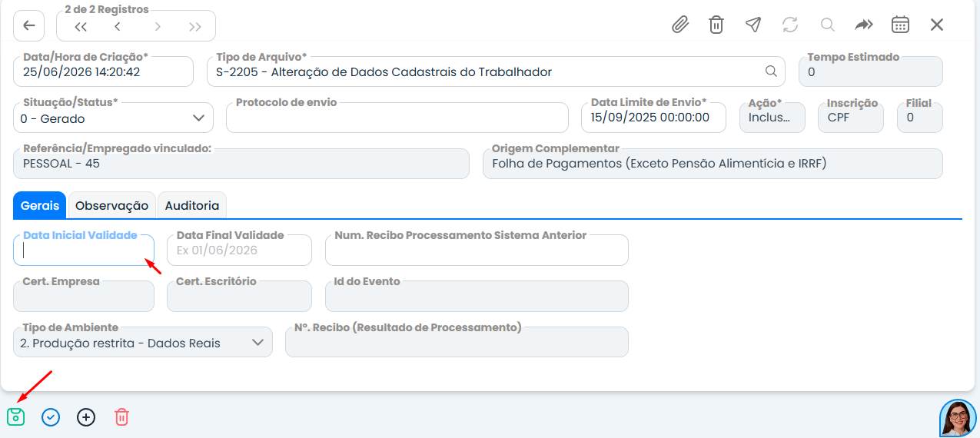This screenshot has height=438, width=980.
Task: Expand the Situação/Status dropdown
Action: 198,118
